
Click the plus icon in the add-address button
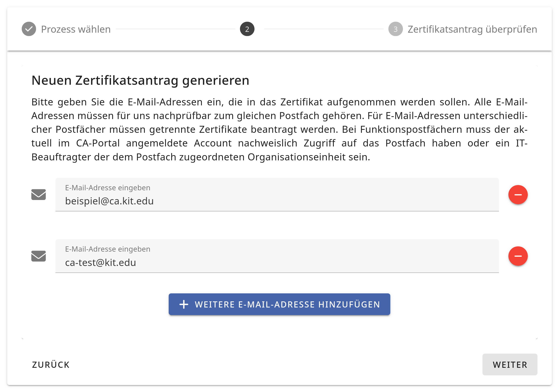[x=184, y=304]
